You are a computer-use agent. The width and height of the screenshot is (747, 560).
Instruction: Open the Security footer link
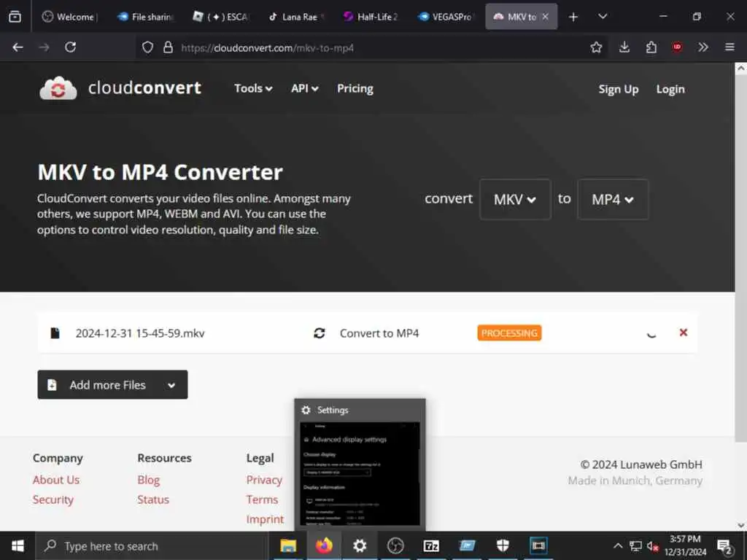coord(53,499)
